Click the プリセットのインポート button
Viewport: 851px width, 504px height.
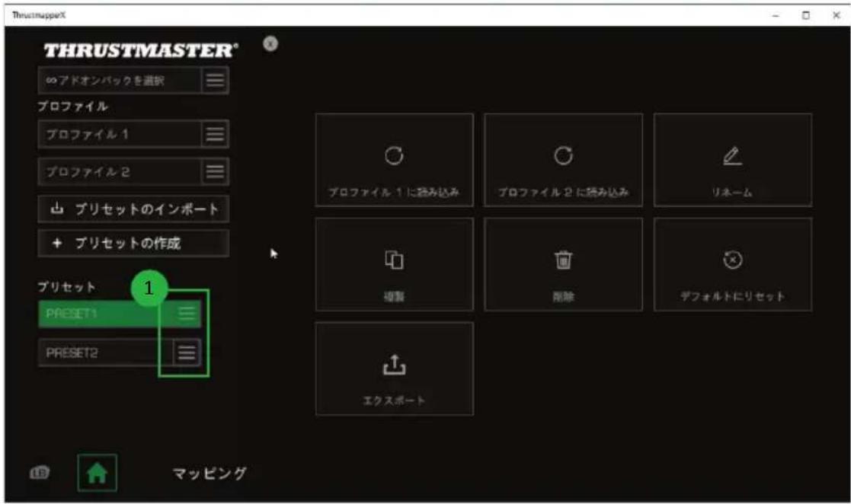pos(133,209)
